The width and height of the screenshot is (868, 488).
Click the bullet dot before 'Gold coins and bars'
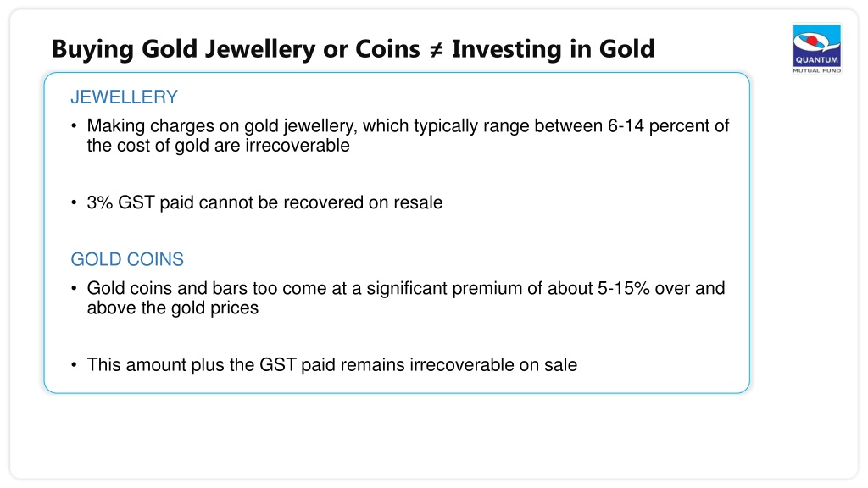[75, 288]
